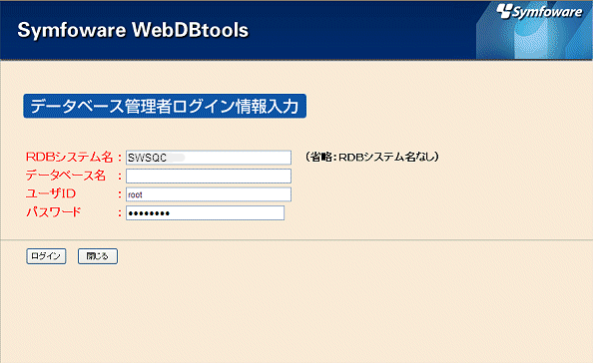The width and height of the screenshot is (593, 364).
Task: Click the RDBシステム名 input field
Action: point(209,158)
